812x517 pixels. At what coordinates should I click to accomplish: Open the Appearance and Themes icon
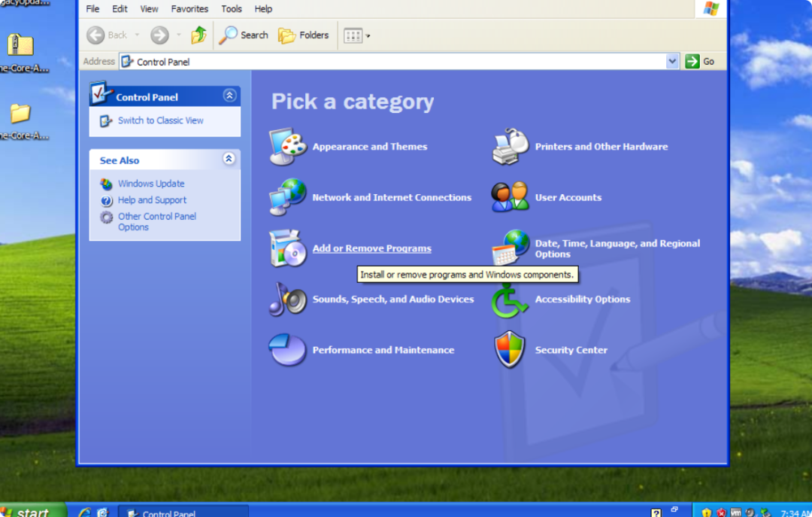(x=288, y=147)
